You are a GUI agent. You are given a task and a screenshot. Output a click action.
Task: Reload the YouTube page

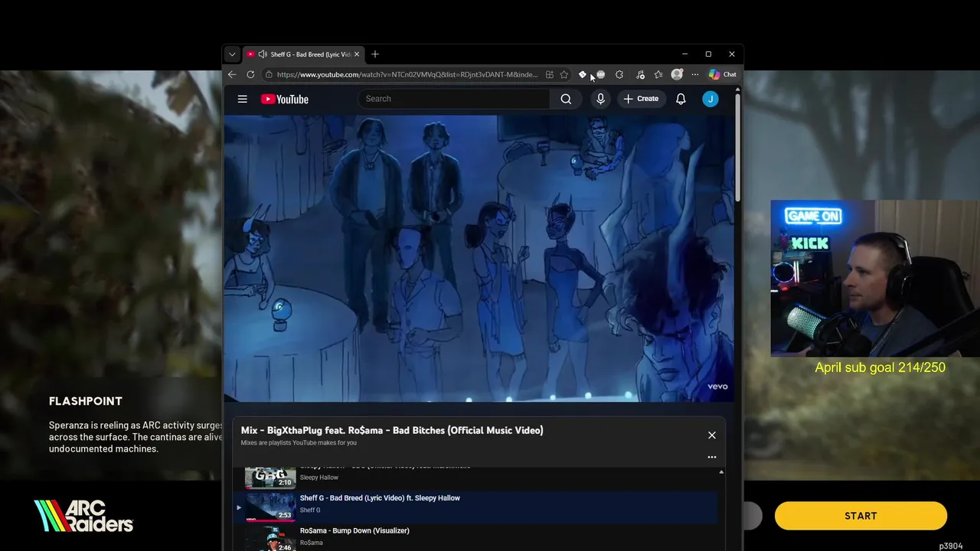pos(250,74)
